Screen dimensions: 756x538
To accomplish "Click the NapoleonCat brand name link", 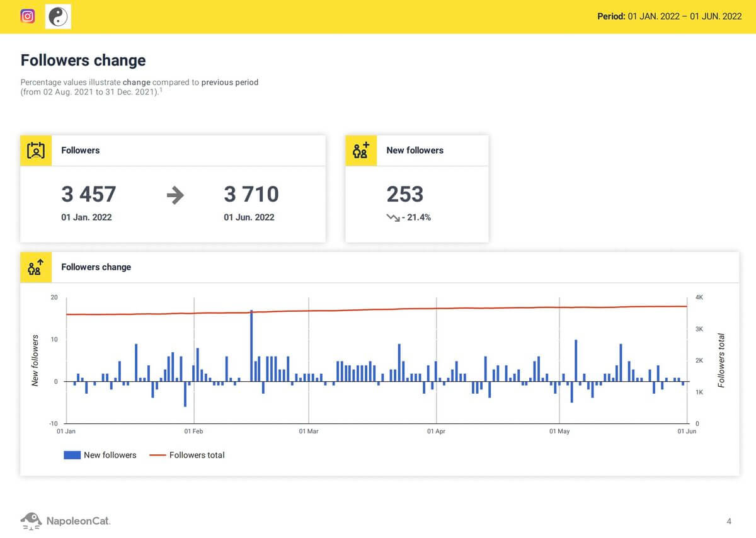I will pos(78,521).
